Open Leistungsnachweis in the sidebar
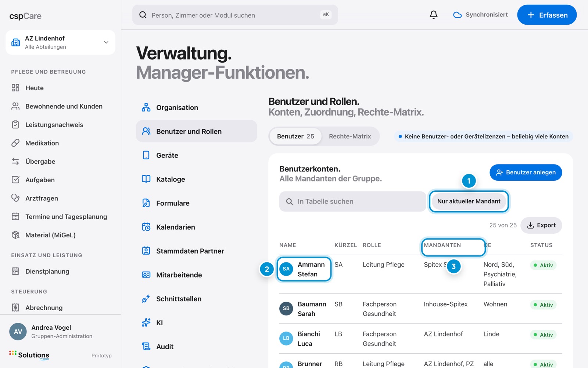This screenshot has height=368, width=588. (x=60, y=125)
